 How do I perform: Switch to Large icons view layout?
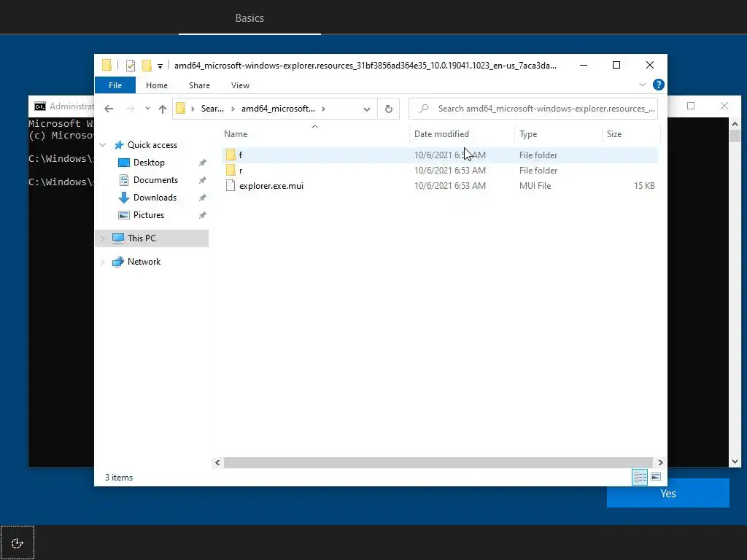coord(656,477)
